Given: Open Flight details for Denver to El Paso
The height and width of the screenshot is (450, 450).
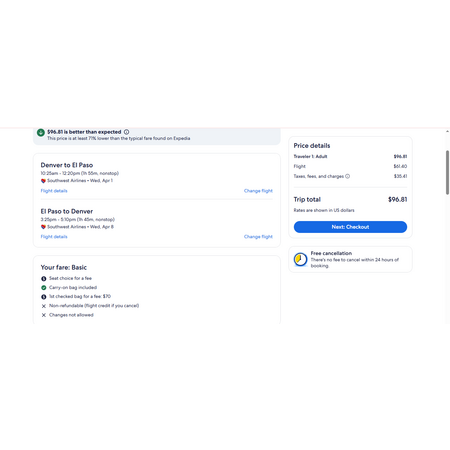Looking at the screenshot, I should (x=54, y=191).
